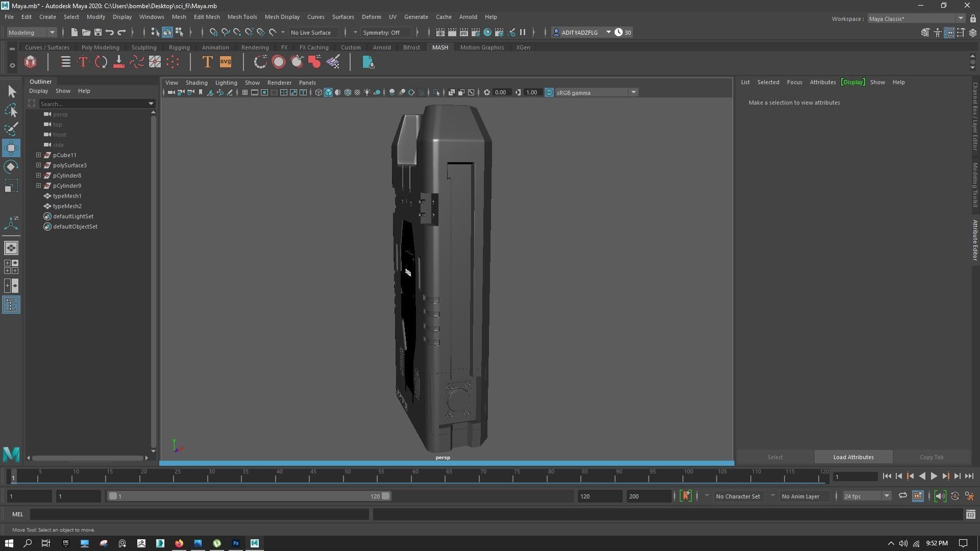Image resolution: width=980 pixels, height=551 pixels.
Task: Click the play forwards button
Action: (x=934, y=476)
